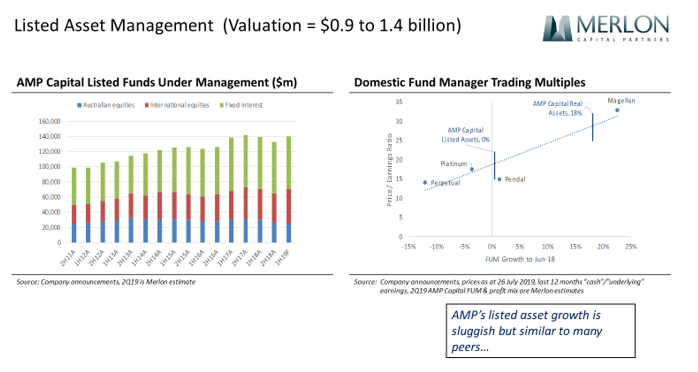Click the 100,000 y-axis label

[x=50, y=167]
